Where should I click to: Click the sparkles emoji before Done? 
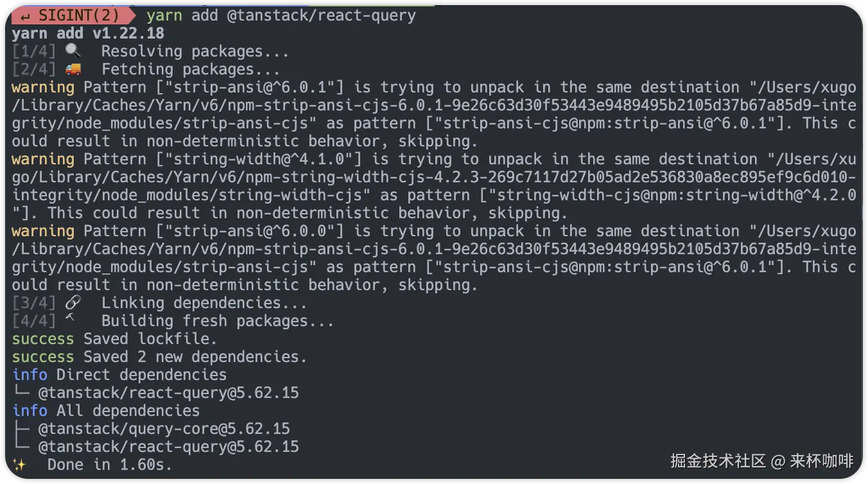[19, 465]
